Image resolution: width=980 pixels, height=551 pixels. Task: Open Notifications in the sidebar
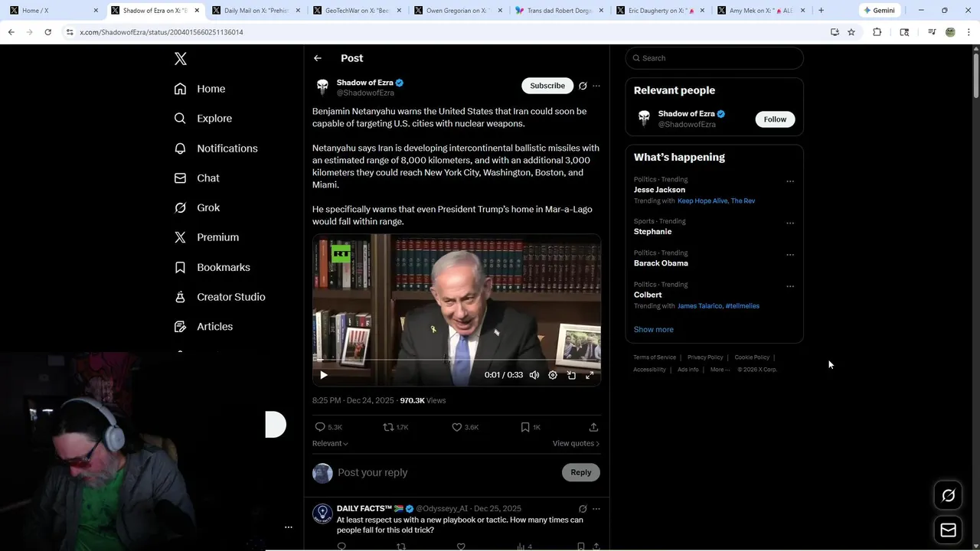coord(216,148)
